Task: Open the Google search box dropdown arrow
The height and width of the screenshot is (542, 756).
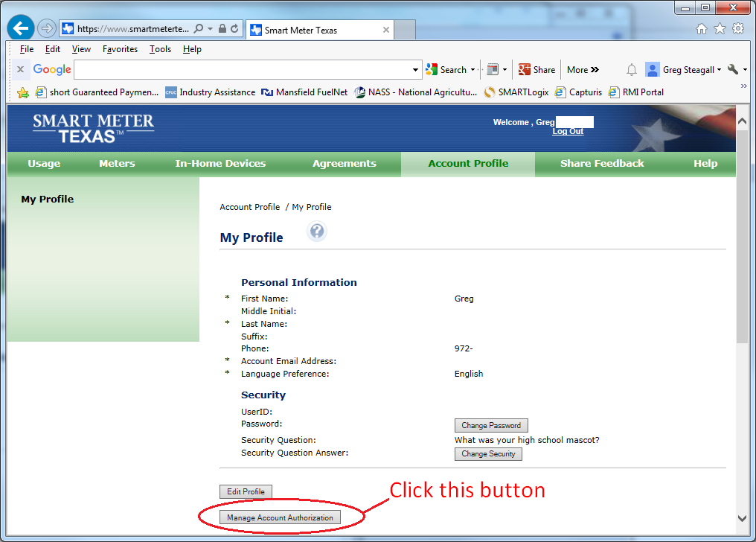Action: 415,70
